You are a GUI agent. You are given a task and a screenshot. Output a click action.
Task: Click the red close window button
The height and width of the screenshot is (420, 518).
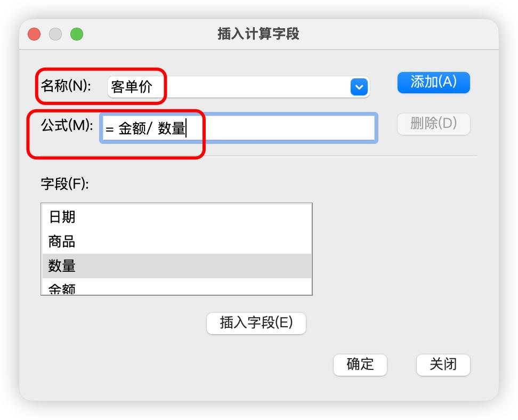pyautogui.click(x=34, y=34)
